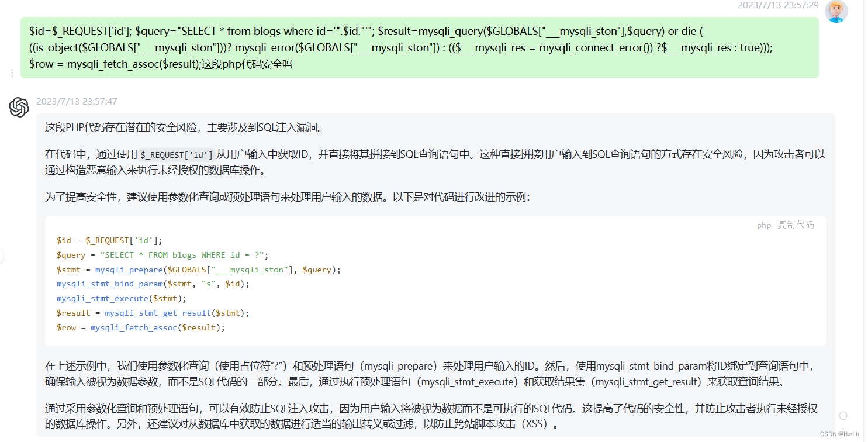The height and width of the screenshot is (442, 868).
Task: Open the user avatar profile picture
Action: click(836, 12)
